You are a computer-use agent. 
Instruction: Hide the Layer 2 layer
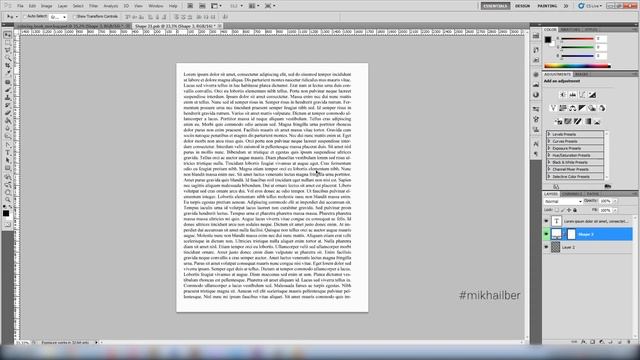pos(547,247)
